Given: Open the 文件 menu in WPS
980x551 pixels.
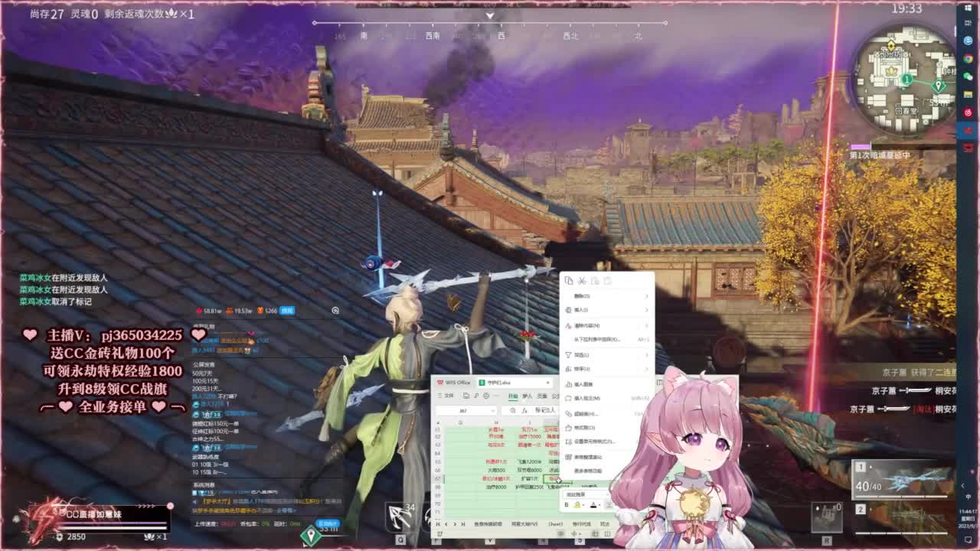Looking at the screenshot, I should point(446,396).
